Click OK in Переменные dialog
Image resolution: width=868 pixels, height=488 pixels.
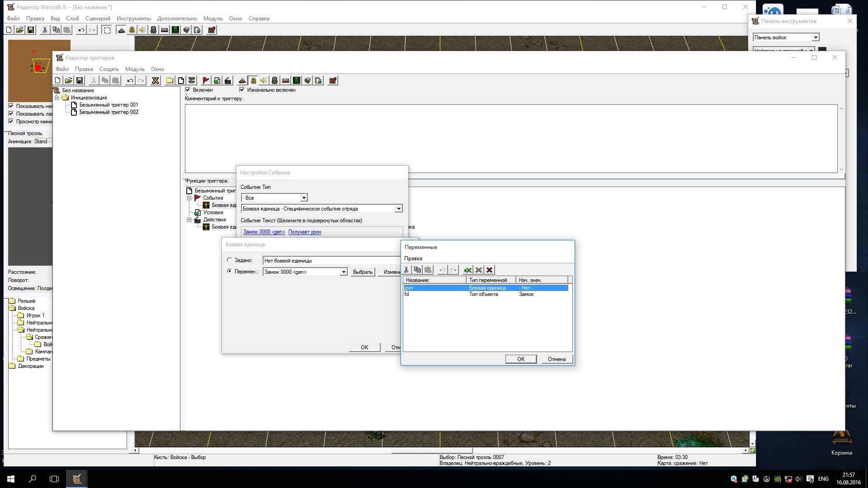tap(521, 359)
